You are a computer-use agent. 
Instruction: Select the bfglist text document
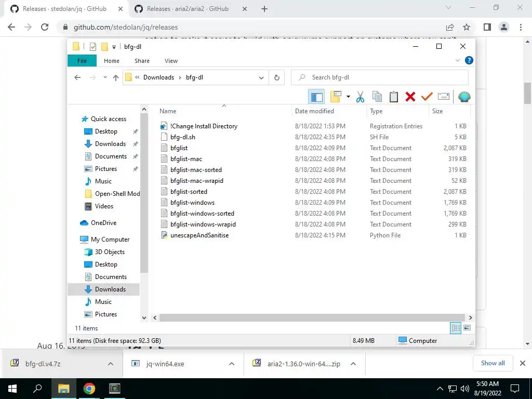point(179,148)
